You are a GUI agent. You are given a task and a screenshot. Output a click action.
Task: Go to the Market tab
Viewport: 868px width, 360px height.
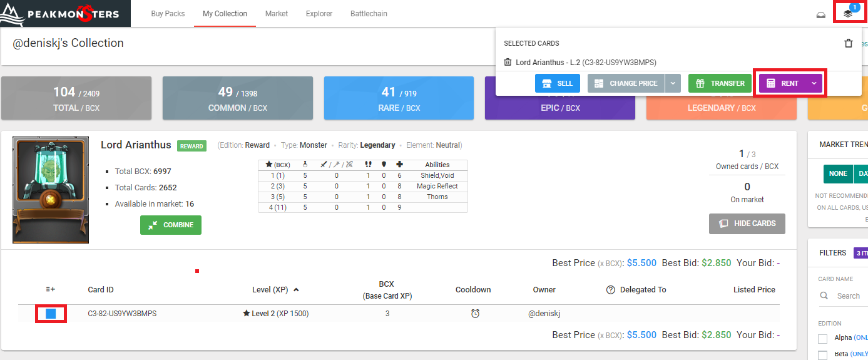pos(277,14)
